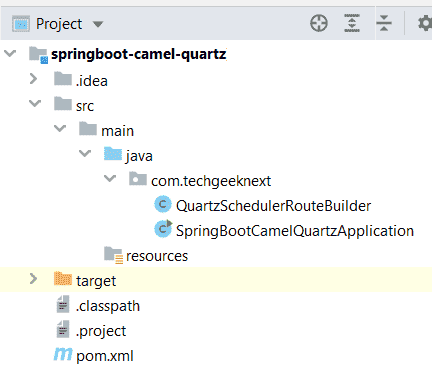Viewport: 432px width, 366px height.
Task: Click the Expand All toolbar icon
Action: pyautogui.click(x=352, y=23)
